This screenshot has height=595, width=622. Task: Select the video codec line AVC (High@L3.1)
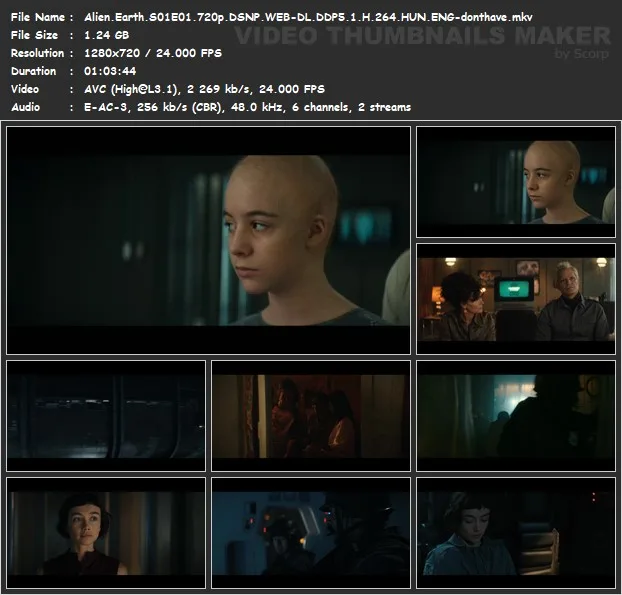[x=204, y=89]
